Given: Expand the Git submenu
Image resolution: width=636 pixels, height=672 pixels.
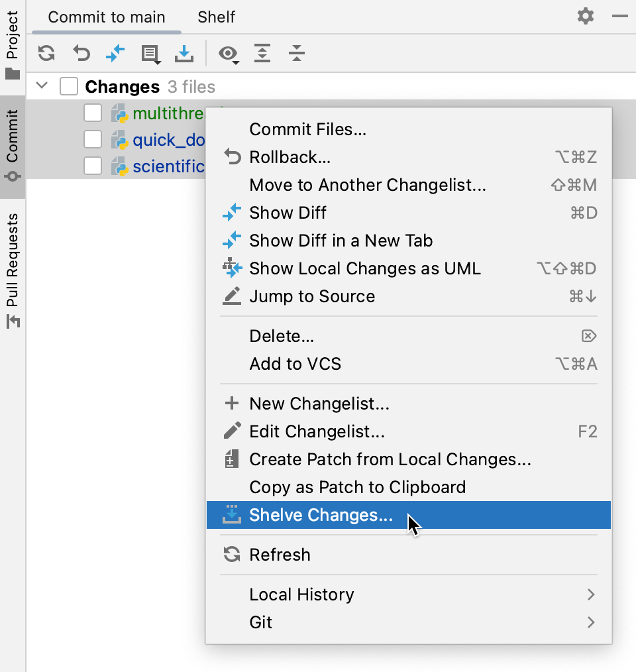Looking at the screenshot, I should coord(260,622).
